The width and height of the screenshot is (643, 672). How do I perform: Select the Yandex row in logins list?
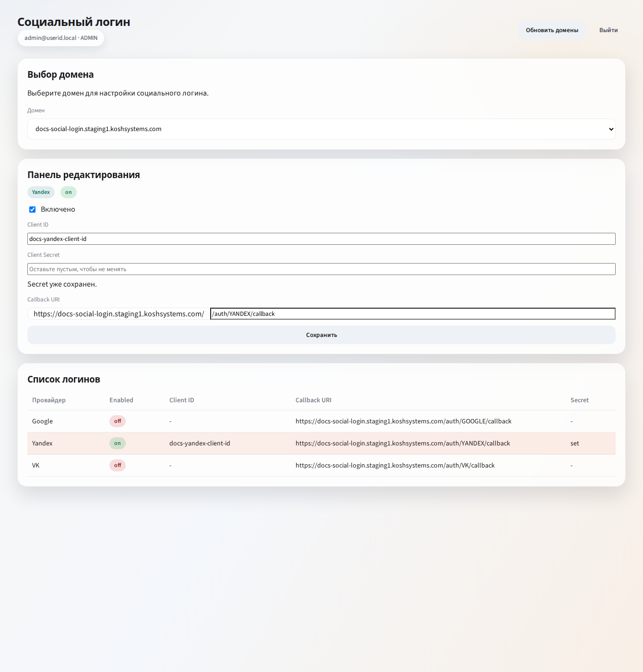point(42,444)
